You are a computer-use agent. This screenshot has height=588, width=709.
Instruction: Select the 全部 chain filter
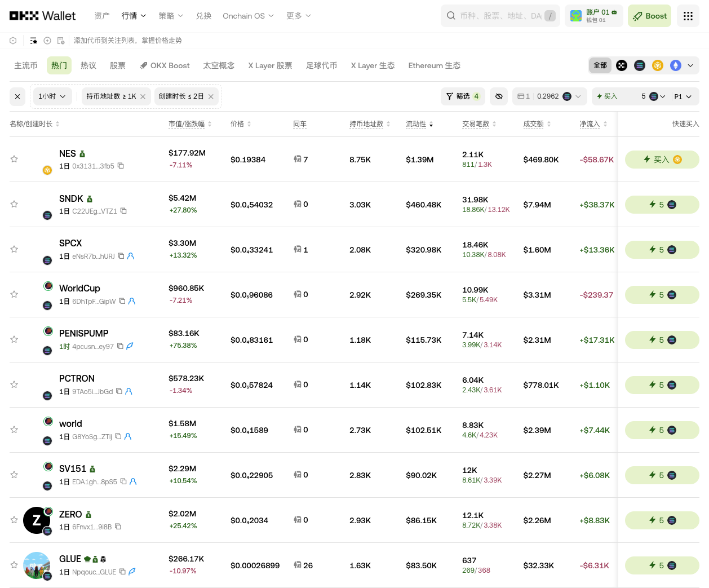point(600,65)
